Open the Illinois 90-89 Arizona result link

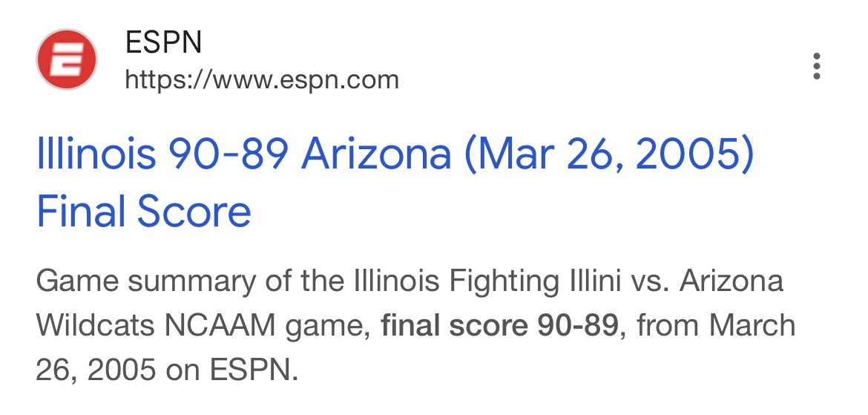(395, 155)
